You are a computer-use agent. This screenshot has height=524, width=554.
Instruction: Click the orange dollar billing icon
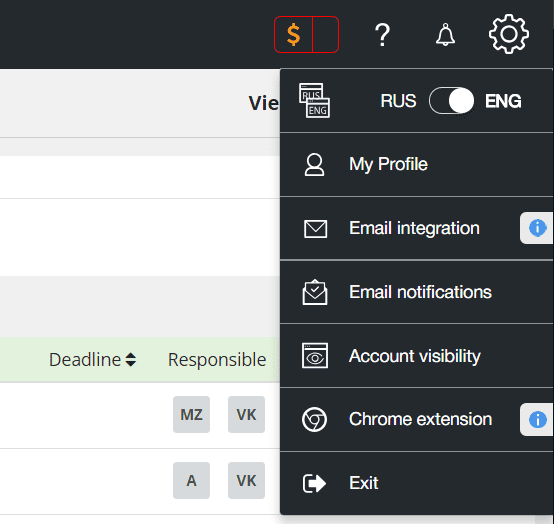tap(293, 35)
